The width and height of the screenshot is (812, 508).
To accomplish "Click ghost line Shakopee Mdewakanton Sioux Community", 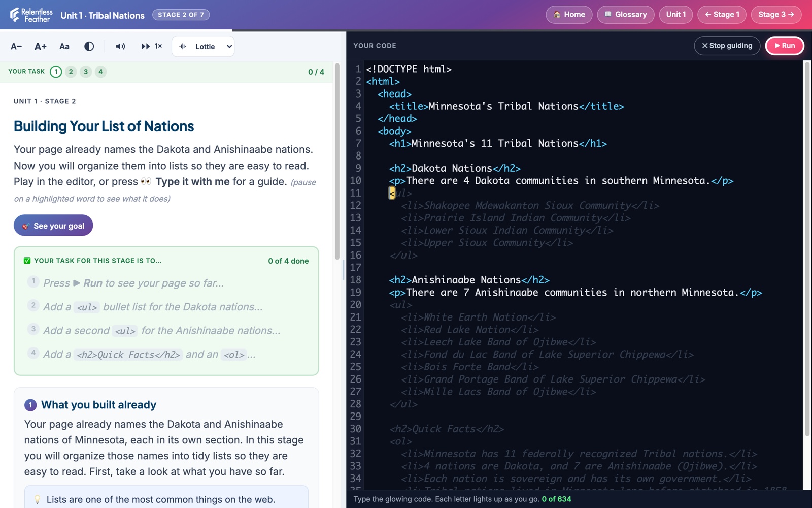I will point(530,205).
